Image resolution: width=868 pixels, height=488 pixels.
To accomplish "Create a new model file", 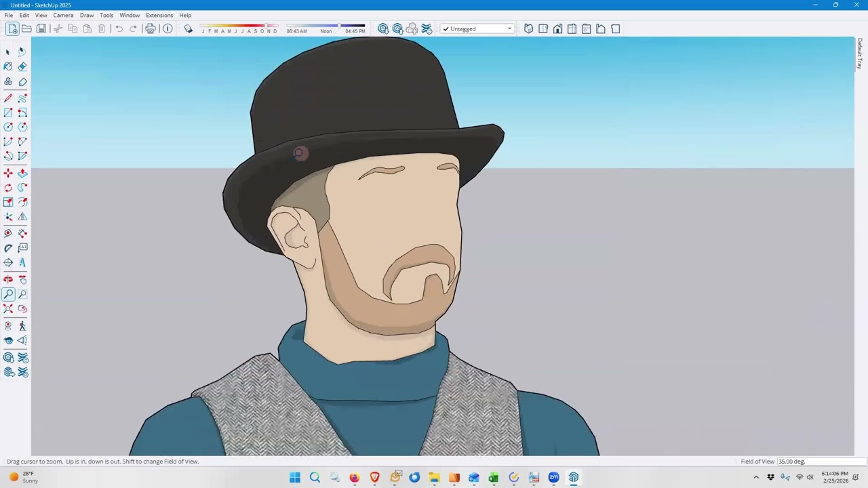I will click(12, 28).
